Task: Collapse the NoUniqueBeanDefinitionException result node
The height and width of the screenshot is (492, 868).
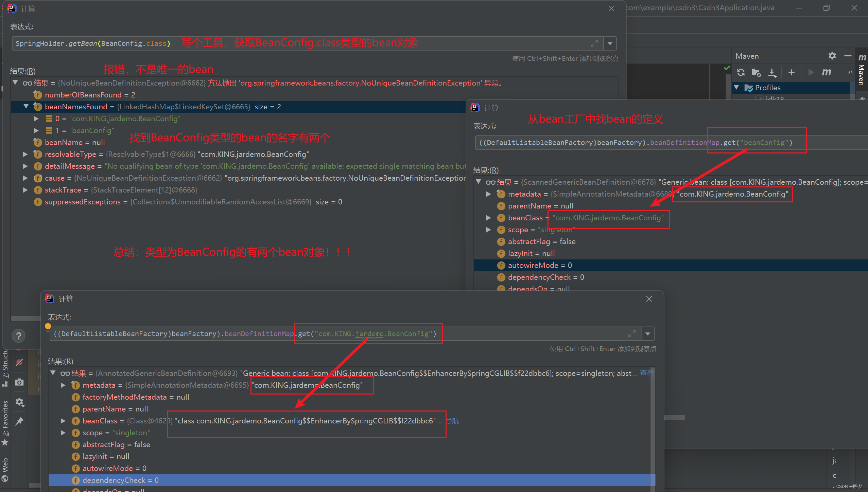Action: tap(15, 83)
